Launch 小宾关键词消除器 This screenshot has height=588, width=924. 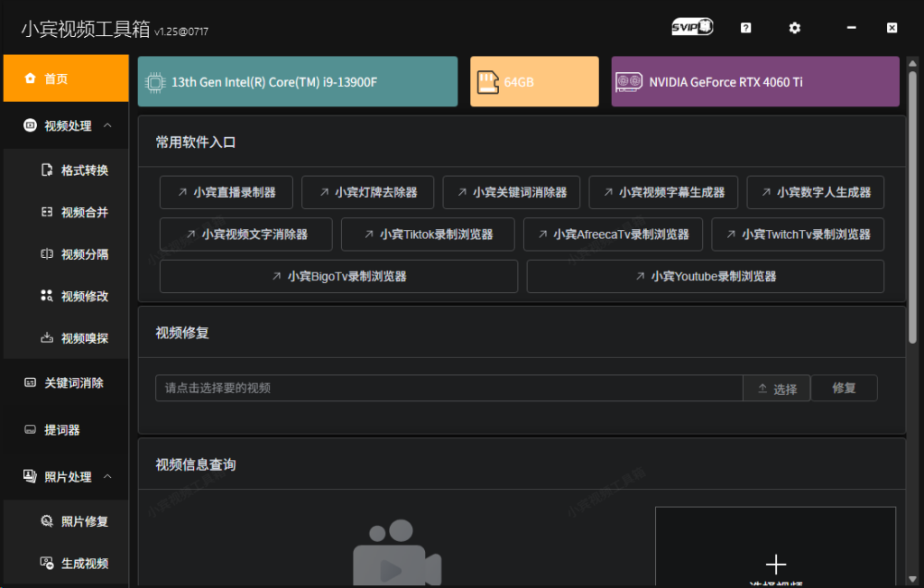pos(512,192)
